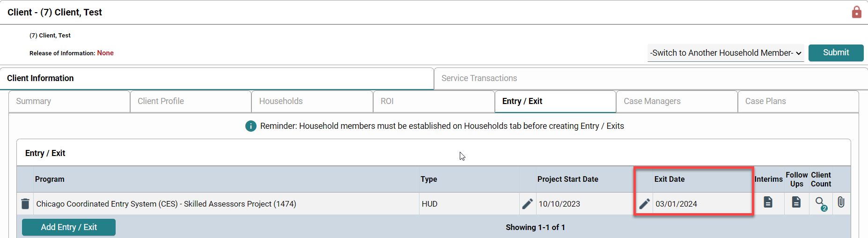Edit Exit Date with pencil icon
Image resolution: width=868 pixels, height=238 pixels.
tap(644, 204)
